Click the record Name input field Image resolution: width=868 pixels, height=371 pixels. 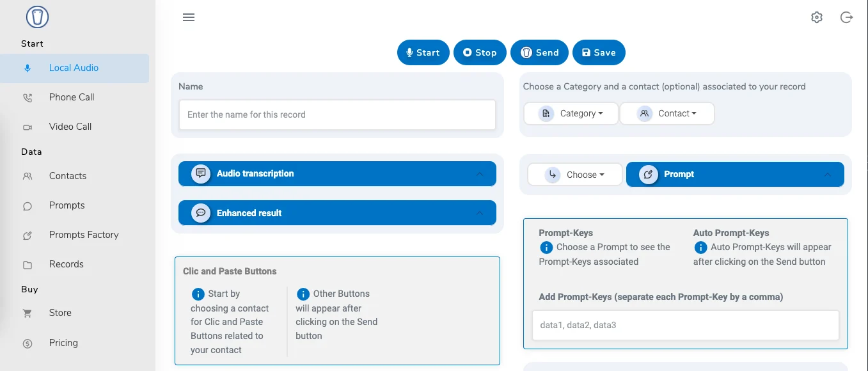click(x=337, y=114)
